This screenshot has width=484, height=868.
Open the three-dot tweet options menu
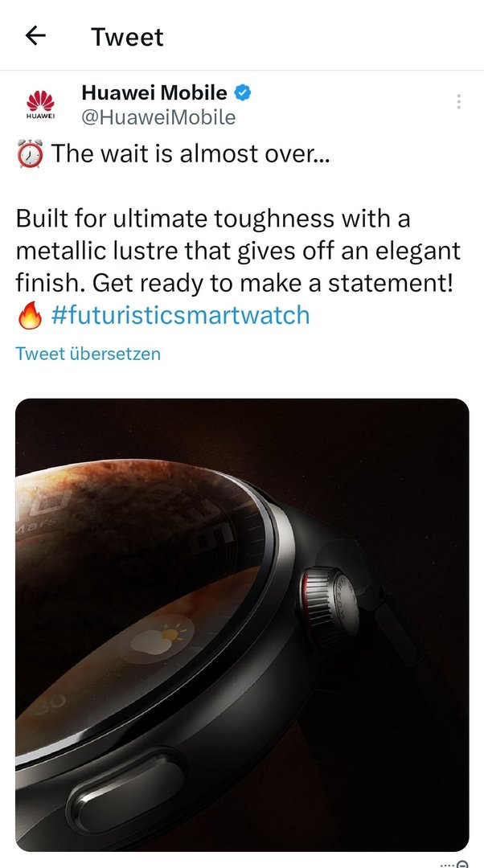[x=458, y=102]
